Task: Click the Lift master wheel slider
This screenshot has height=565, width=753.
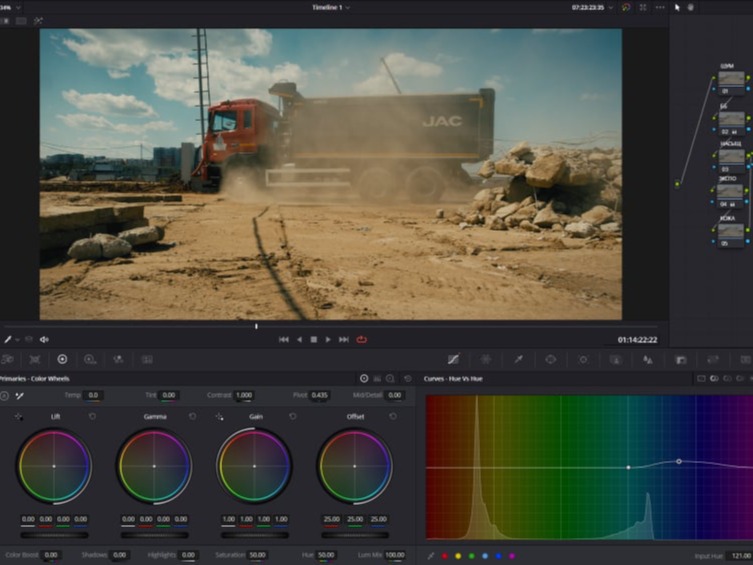Action: coord(54,535)
